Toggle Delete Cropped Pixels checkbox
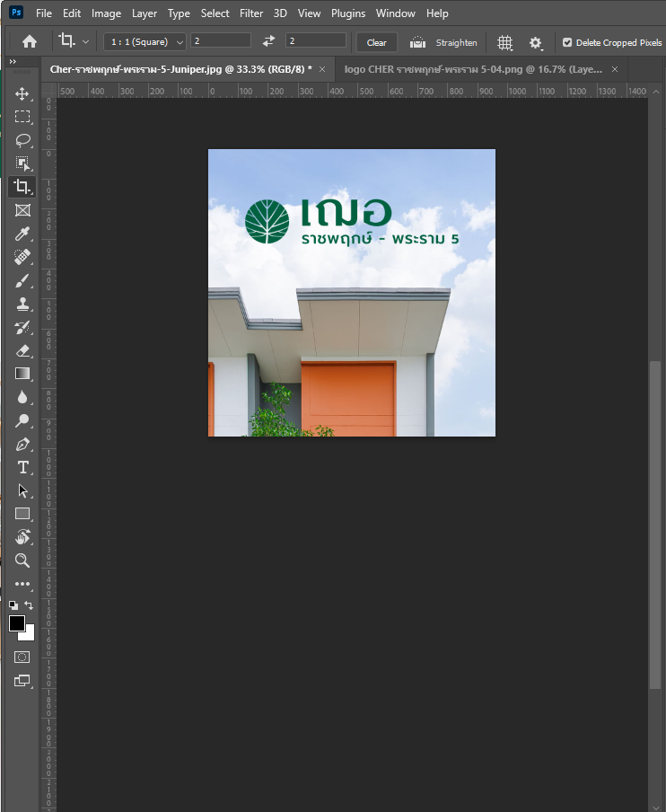The image size is (666, 812). (566, 42)
